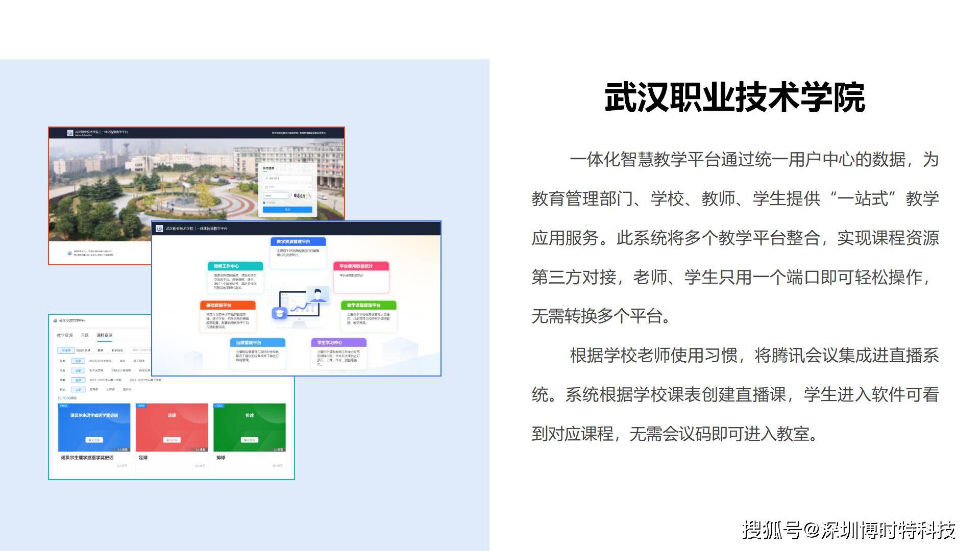Toggle the remember-me checkbox on the login panel
980x551 pixels.
tap(264, 203)
